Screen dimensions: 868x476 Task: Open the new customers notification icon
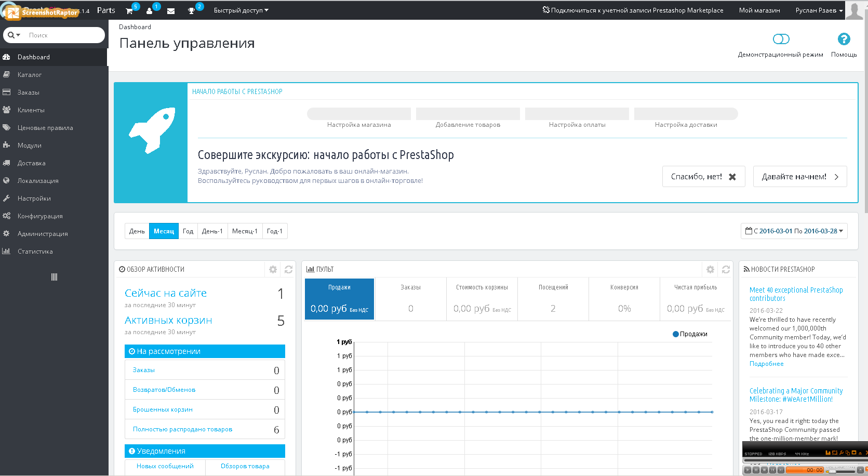click(150, 10)
